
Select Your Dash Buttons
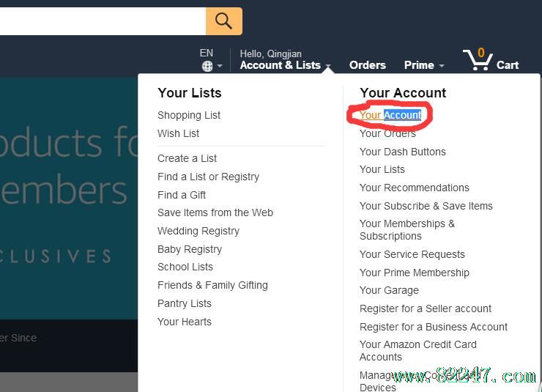click(402, 152)
